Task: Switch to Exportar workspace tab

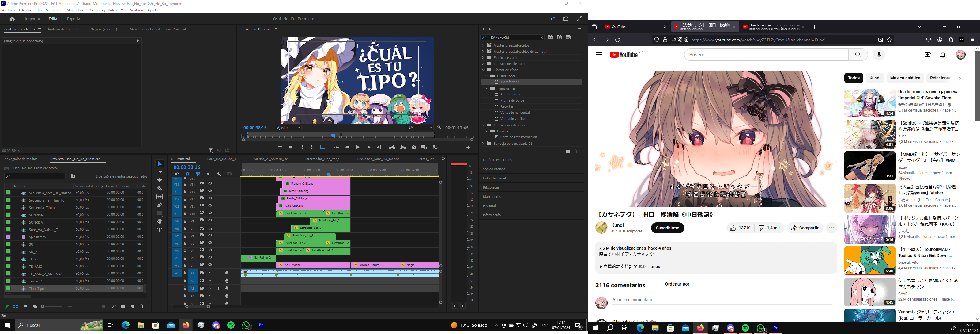Action: (x=74, y=19)
